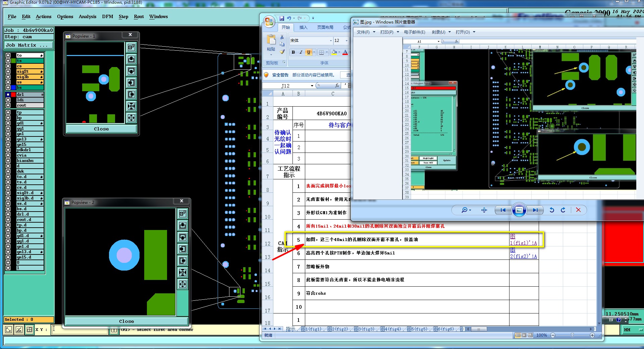Click the top tool icon in Popview - 2
The image size is (644, 349).
[182, 213]
